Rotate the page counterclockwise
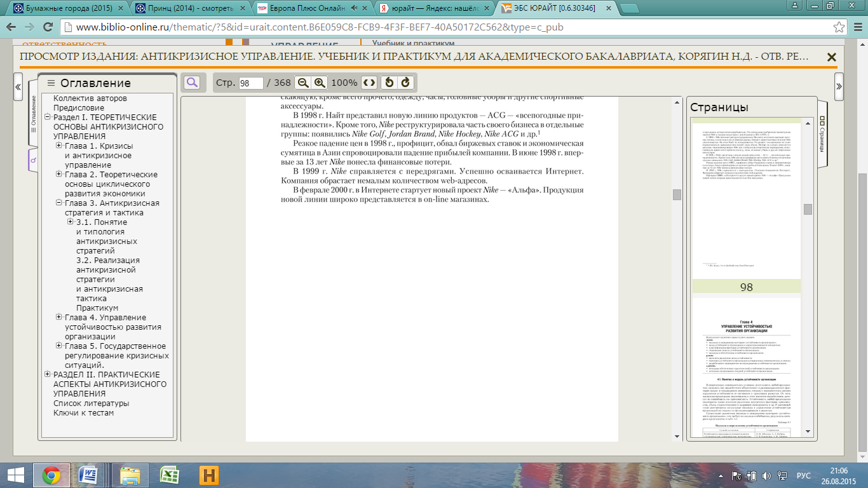Viewport: 868px width, 488px height. click(390, 83)
